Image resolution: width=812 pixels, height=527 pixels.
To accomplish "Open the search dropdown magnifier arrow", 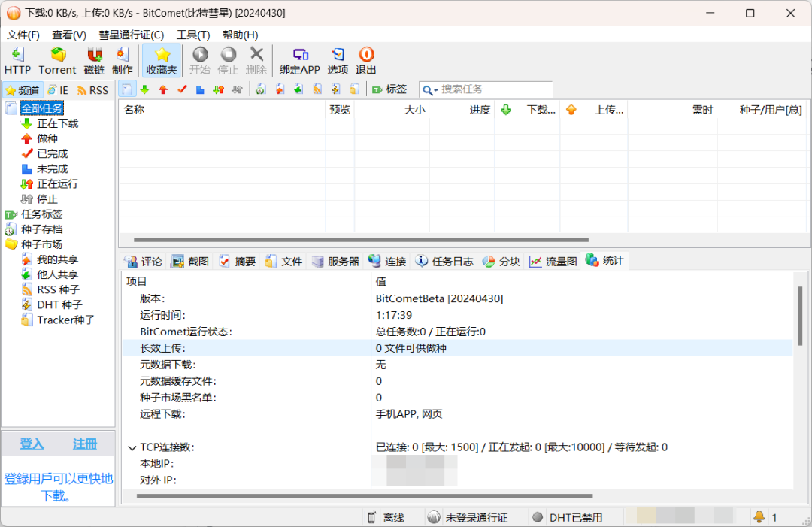I will point(430,90).
